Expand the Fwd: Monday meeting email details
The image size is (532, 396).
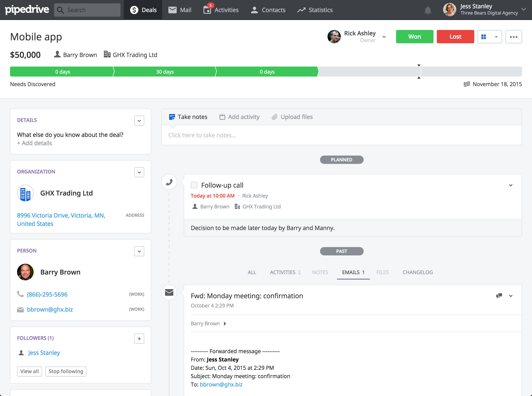pyautogui.click(x=511, y=296)
